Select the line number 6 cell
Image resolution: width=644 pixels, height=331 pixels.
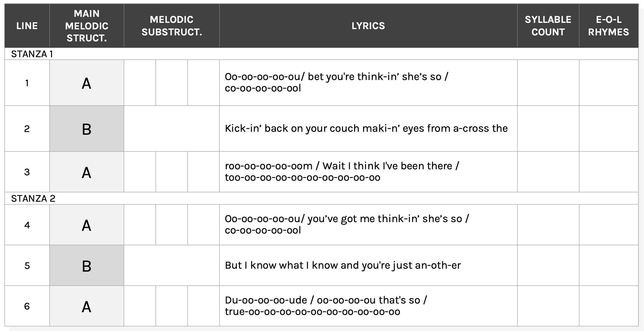pyautogui.click(x=27, y=306)
